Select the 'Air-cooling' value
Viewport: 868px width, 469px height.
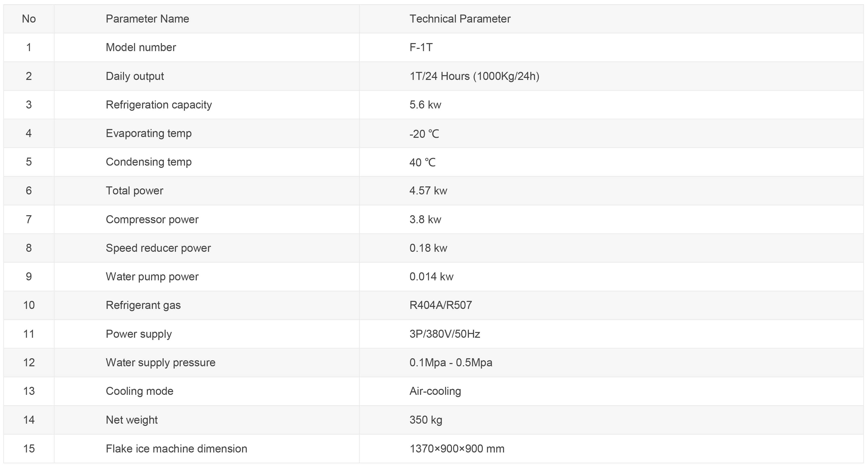pyautogui.click(x=435, y=391)
